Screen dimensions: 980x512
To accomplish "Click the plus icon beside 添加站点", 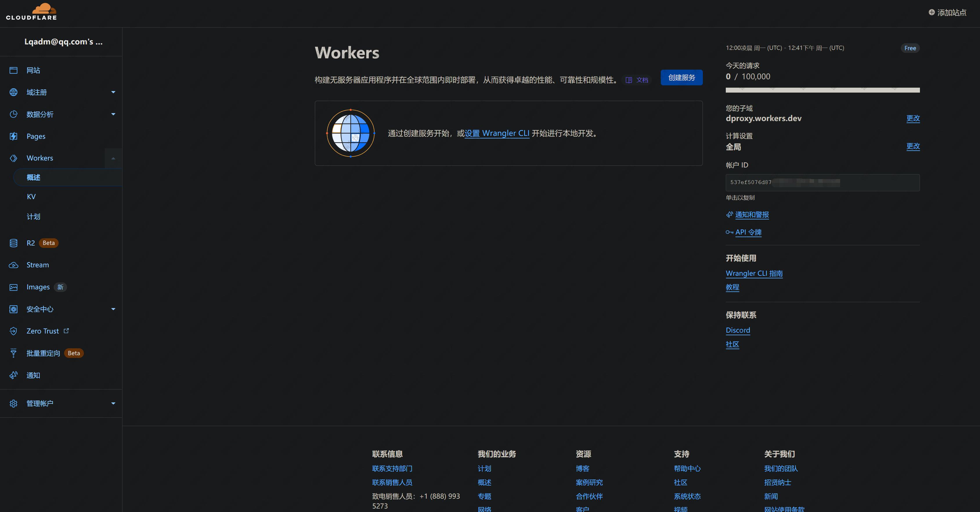I will 931,12.
